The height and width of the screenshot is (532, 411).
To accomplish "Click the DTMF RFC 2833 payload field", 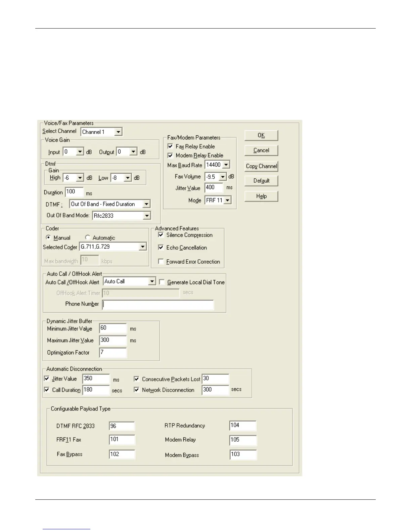I will point(122,426).
